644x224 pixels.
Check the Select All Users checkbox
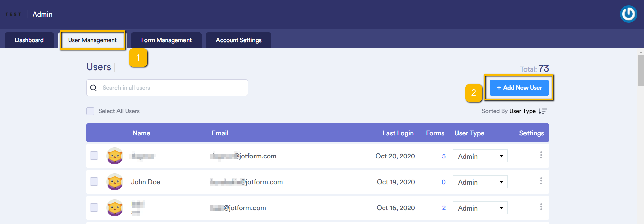90,111
